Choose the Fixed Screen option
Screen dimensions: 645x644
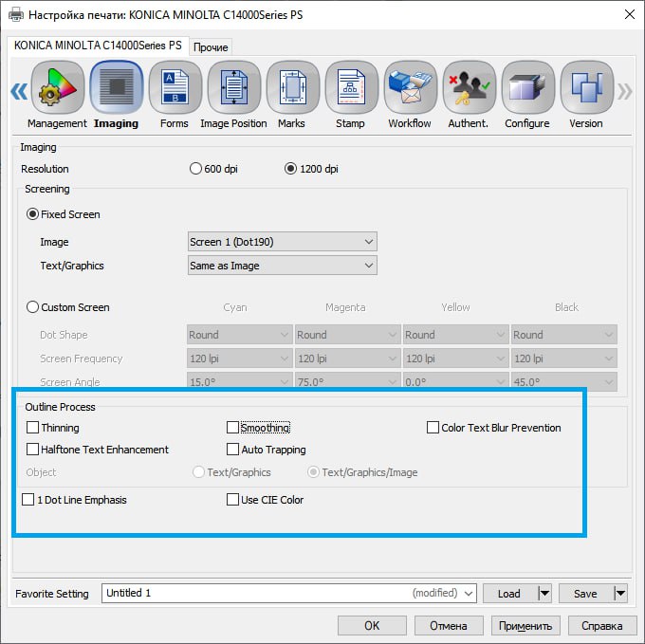tap(32, 214)
